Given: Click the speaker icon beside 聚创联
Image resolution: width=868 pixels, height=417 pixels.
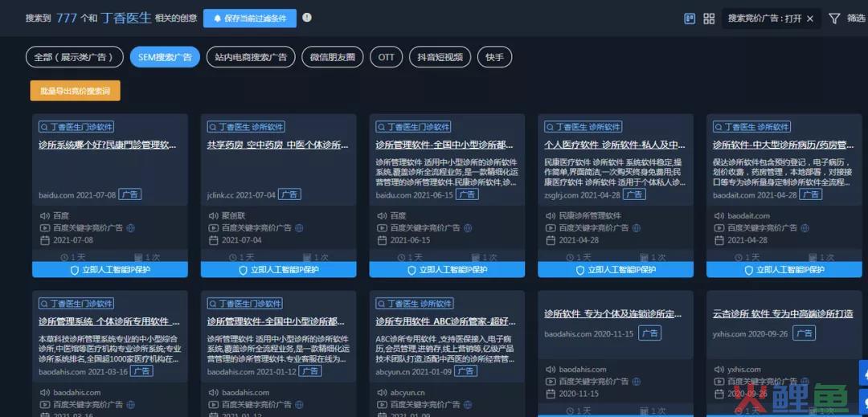Looking at the screenshot, I should pos(213,215).
